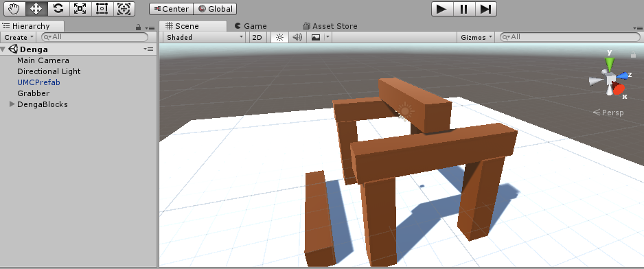Switch to the Game tab
This screenshot has width=644, height=269.
point(251,26)
